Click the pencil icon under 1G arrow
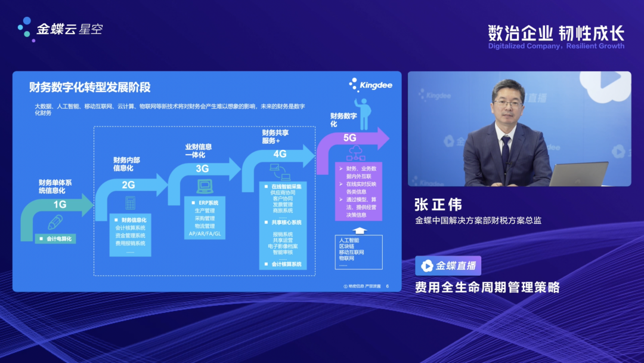 point(55,223)
